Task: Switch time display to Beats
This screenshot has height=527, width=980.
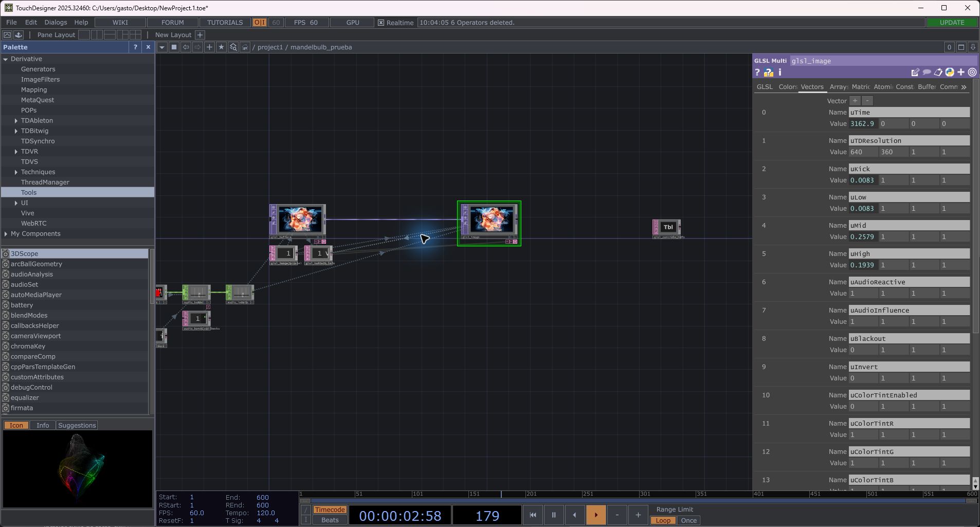Action: [x=330, y=520]
